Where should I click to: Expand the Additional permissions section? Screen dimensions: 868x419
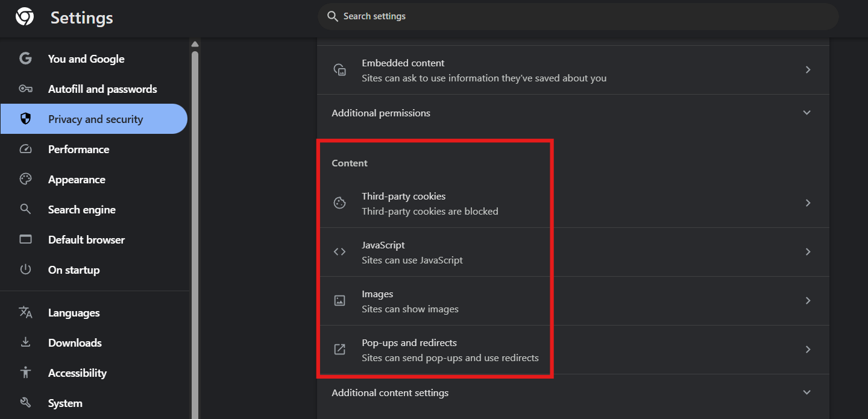click(x=807, y=113)
